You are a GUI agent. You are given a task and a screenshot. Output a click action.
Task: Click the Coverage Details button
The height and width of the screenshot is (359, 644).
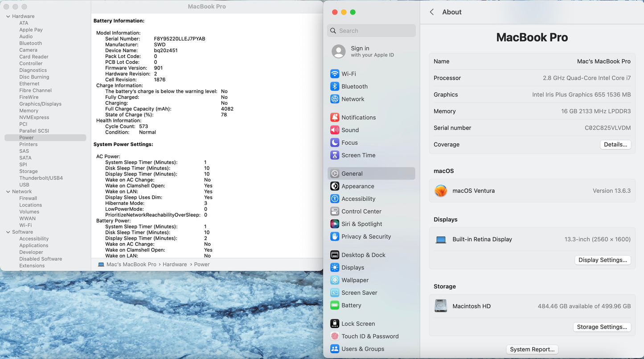(x=615, y=144)
